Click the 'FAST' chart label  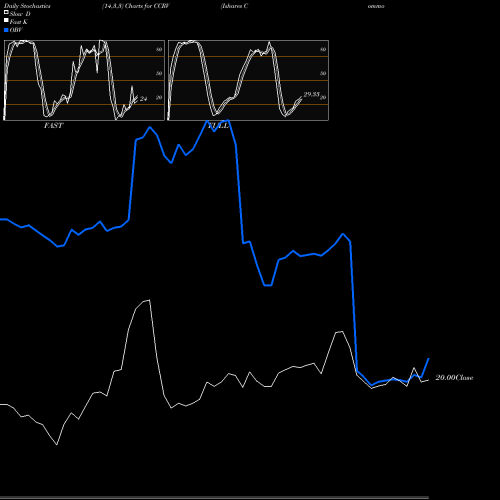pyautogui.click(x=53, y=126)
